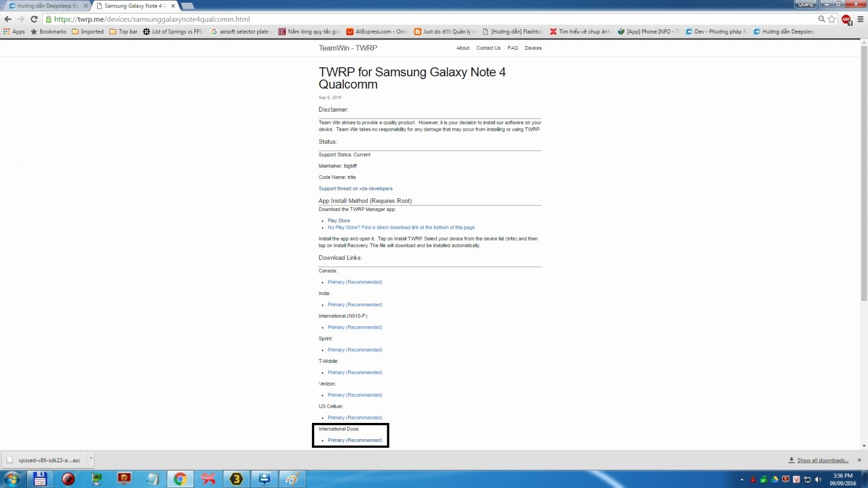
Task: Open the Windows Start menu
Action: point(12,479)
